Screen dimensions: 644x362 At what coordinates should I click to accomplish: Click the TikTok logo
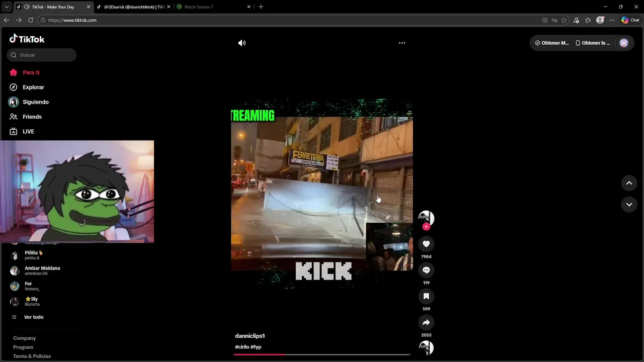coord(27,39)
